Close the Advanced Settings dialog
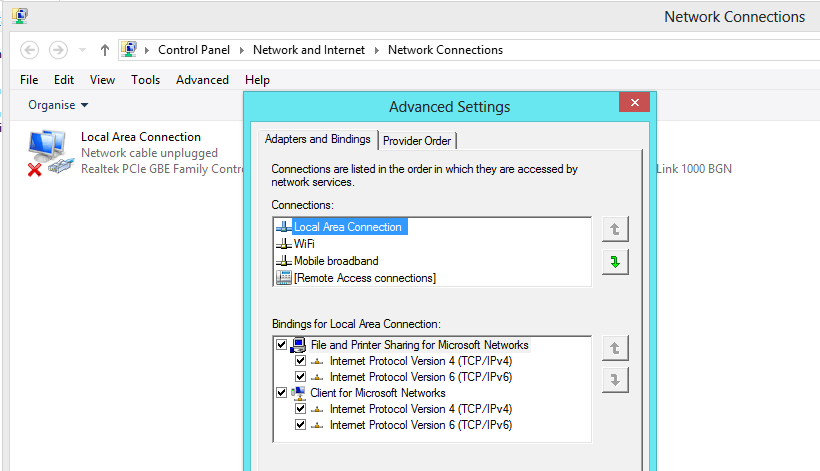The width and height of the screenshot is (820, 471). 634,102
